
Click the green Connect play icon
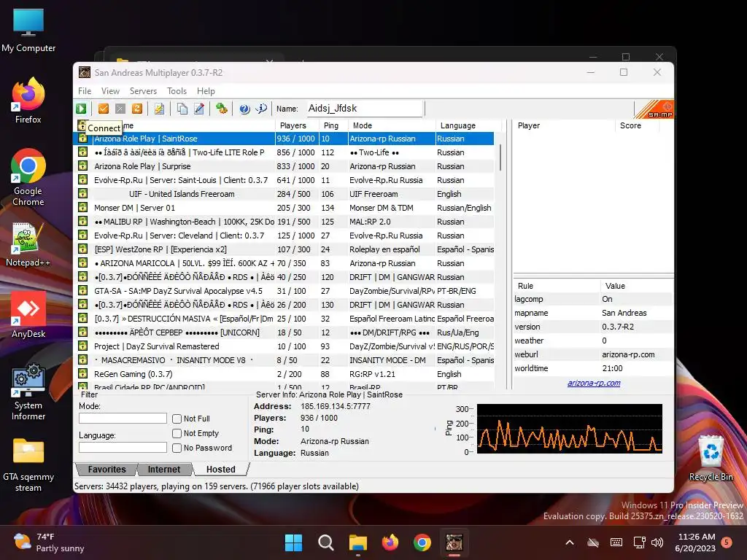coord(82,109)
